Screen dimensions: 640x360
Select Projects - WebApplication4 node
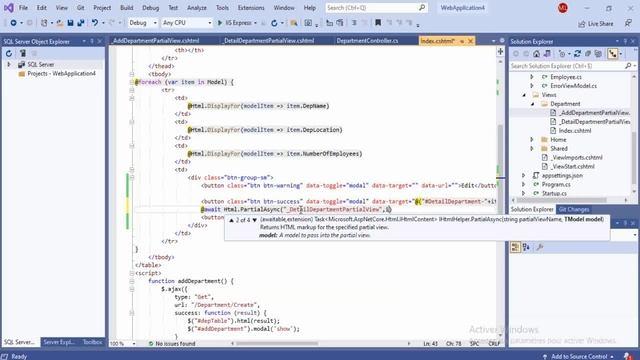click(x=61, y=73)
